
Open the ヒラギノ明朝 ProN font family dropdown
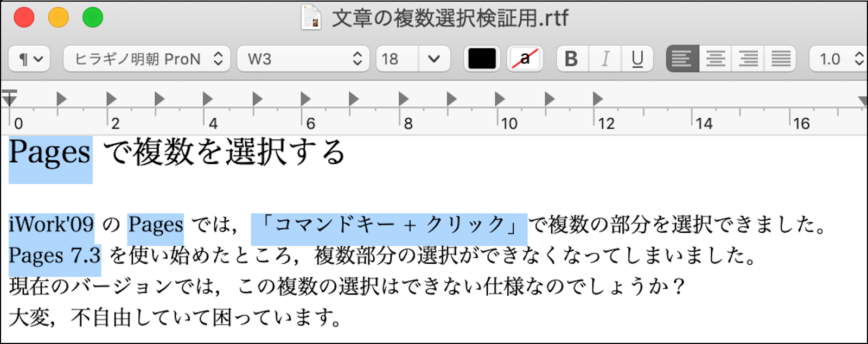pyautogui.click(x=146, y=59)
